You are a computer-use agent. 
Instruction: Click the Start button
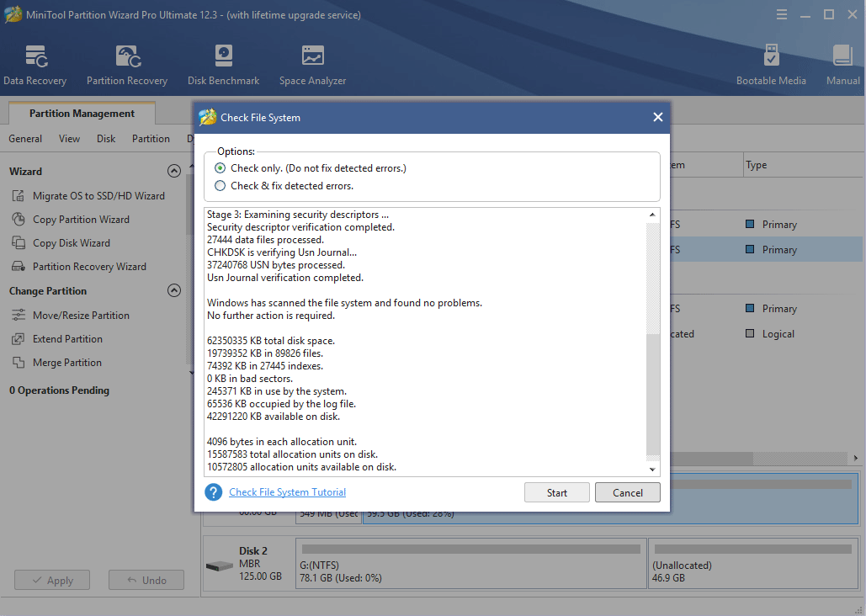coord(557,492)
